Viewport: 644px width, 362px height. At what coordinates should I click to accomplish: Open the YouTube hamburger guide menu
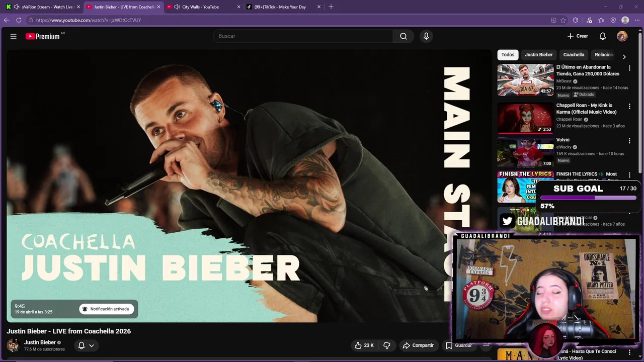[14, 36]
